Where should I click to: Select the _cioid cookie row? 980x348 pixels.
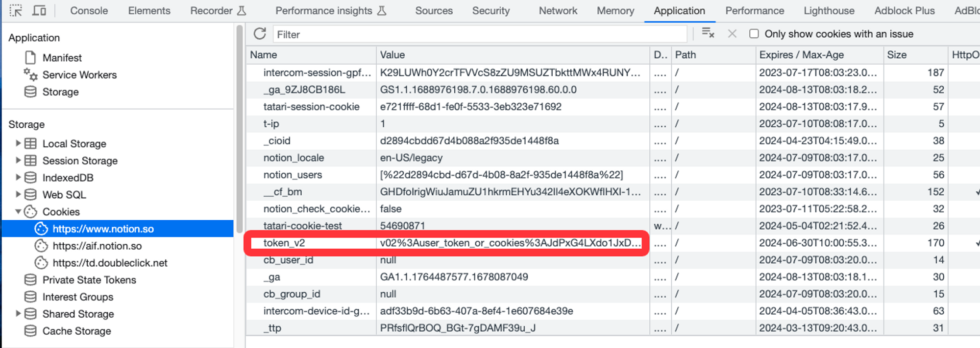coord(612,140)
